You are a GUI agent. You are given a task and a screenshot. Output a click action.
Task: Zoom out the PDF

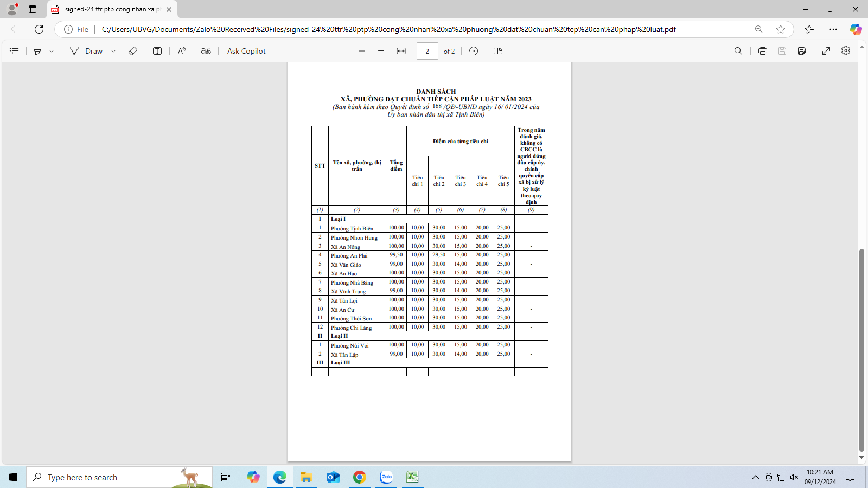[362, 51]
